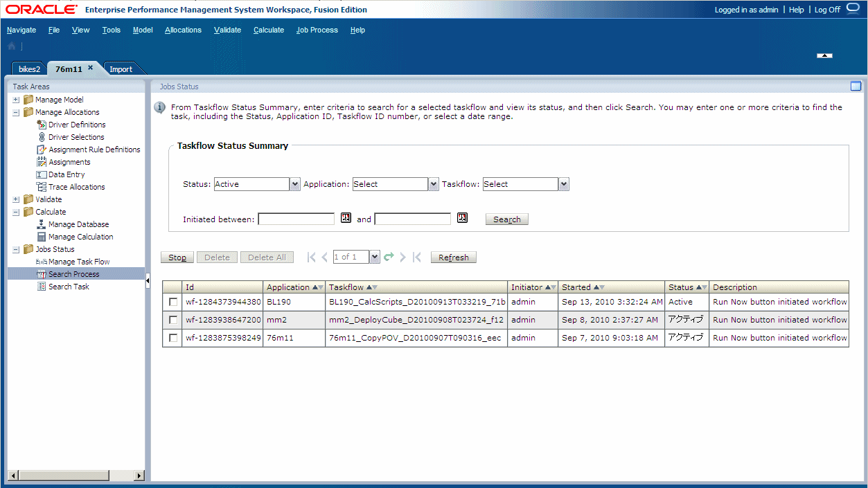The image size is (868, 488).
Task: Open the calendar picker for Initiated between field
Action: tap(345, 217)
